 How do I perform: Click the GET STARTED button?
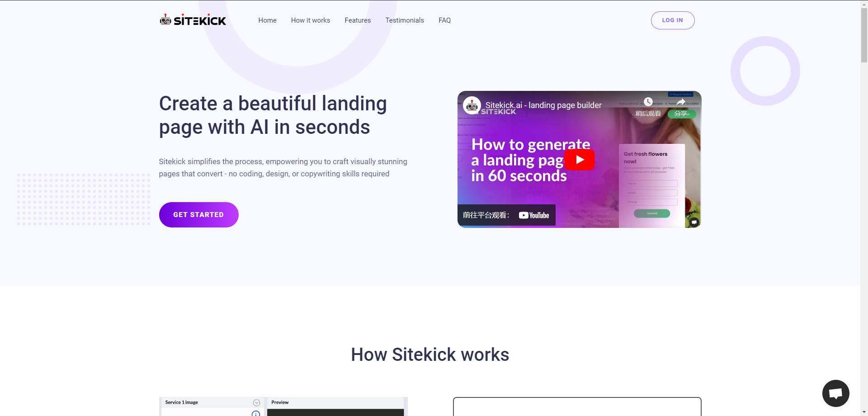(x=198, y=215)
